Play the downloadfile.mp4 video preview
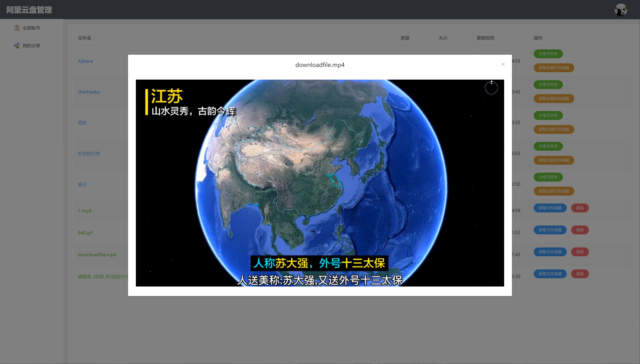The image size is (640, 364). (x=320, y=183)
